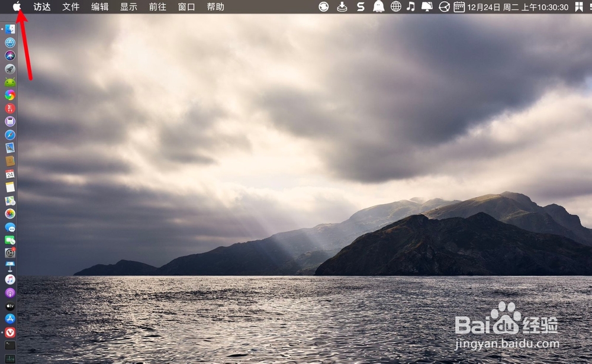Click the display mirroring status icon
This screenshot has height=364, width=592.
click(x=426, y=7)
